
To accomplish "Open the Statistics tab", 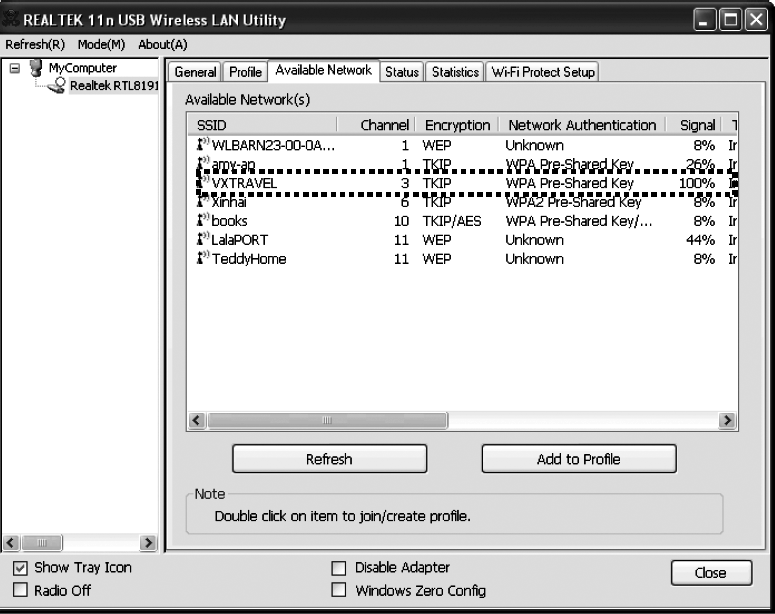I will pos(455,72).
